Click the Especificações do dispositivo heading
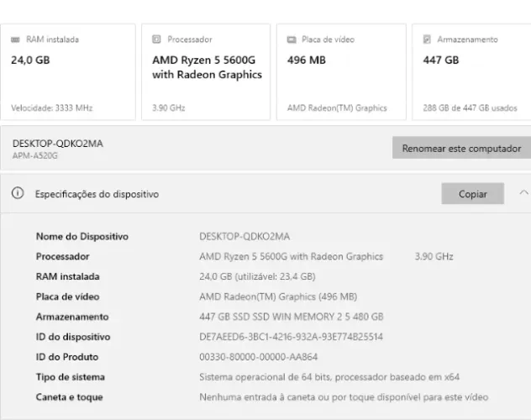The width and height of the screenshot is (531, 420). [97, 194]
